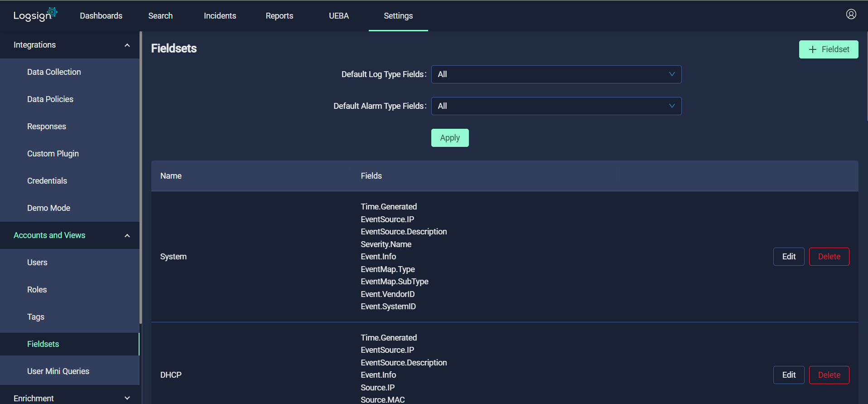
Task: Select the Settings tab
Action: (398, 16)
